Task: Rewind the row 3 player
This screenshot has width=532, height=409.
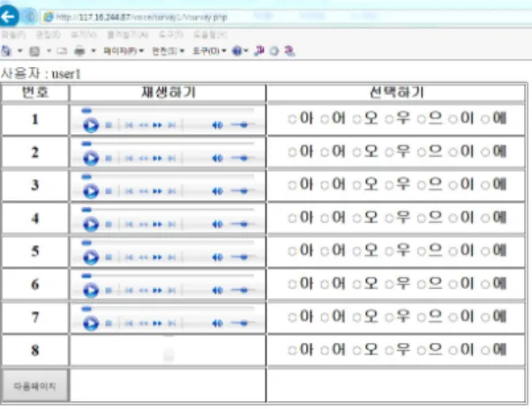Action: click(x=143, y=191)
